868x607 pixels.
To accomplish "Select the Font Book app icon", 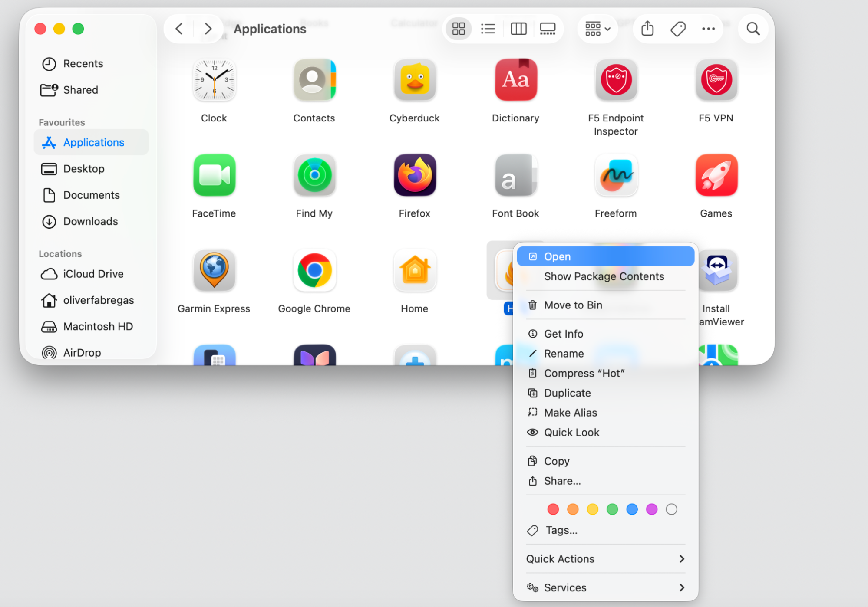I will [x=515, y=175].
